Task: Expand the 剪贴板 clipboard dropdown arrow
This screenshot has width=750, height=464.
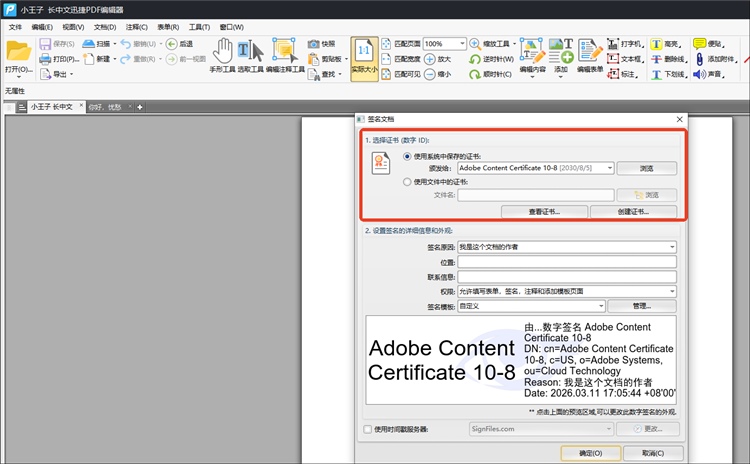Action: point(345,59)
